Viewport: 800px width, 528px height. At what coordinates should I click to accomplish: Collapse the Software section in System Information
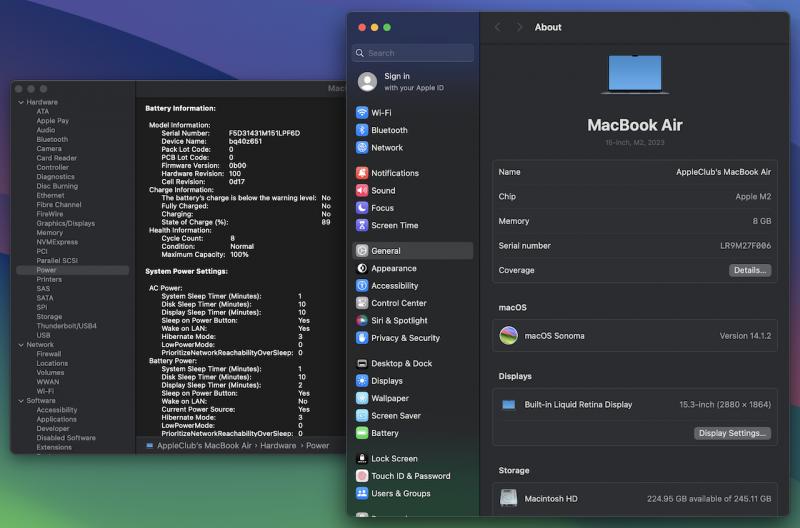coord(21,401)
